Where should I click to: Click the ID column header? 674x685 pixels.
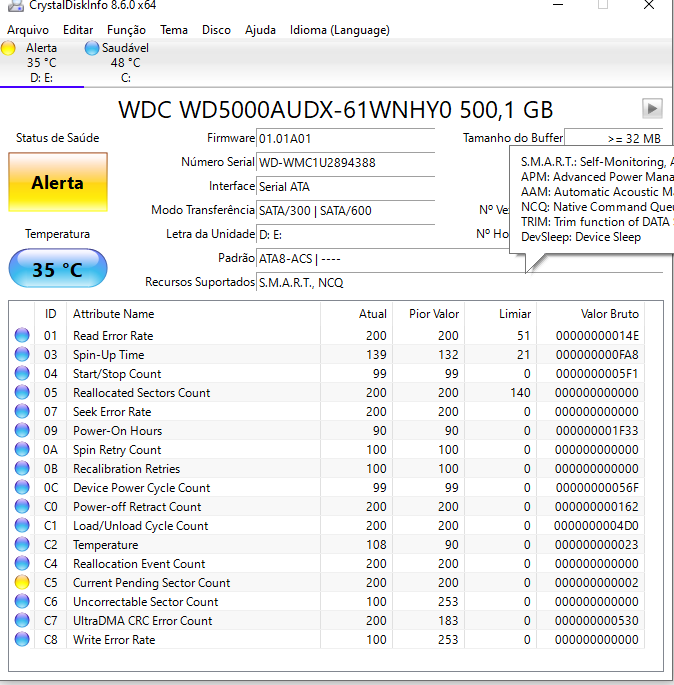pyautogui.click(x=51, y=314)
